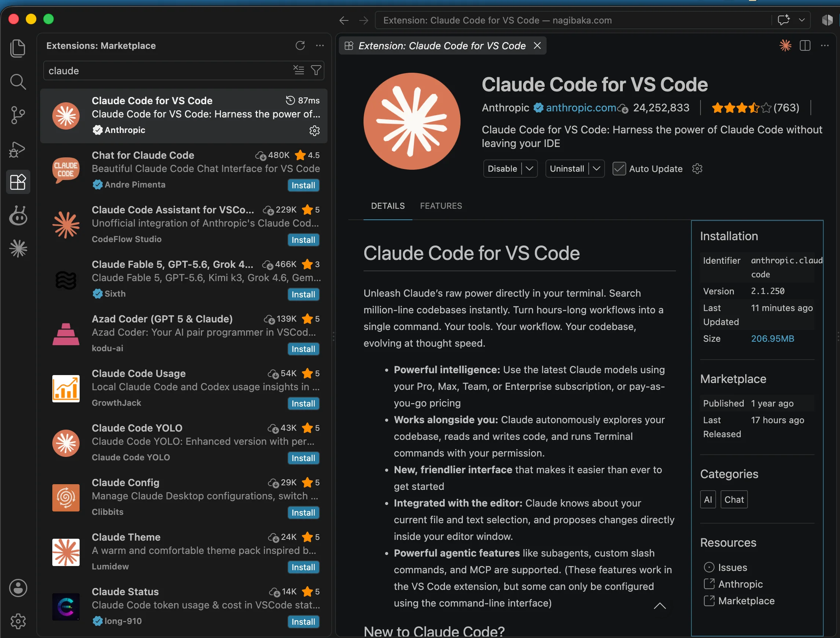Image resolution: width=840 pixels, height=638 pixels.
Task: Open the Marketplace resource link
Action: [x=746, y=601]
